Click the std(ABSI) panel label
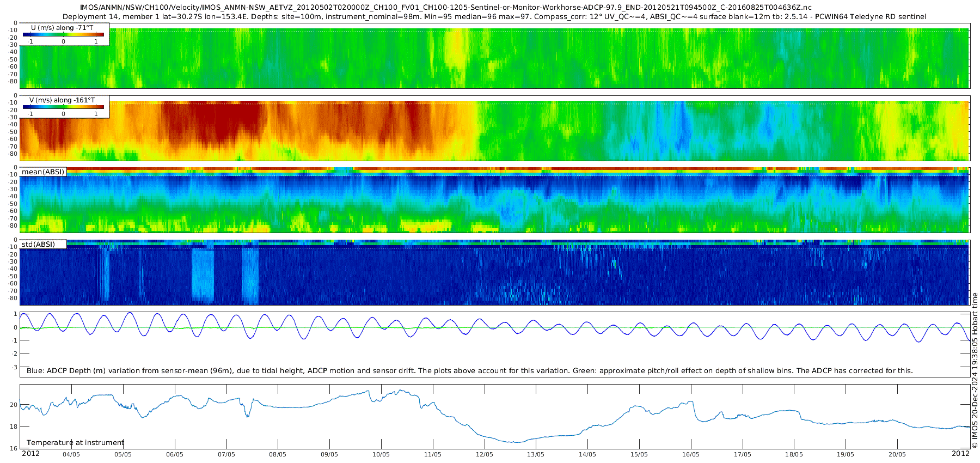 coord(43,244)
